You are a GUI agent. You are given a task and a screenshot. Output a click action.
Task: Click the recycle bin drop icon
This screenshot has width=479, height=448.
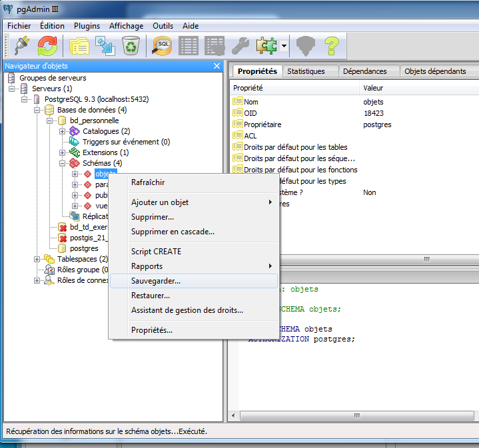point(131,46)
